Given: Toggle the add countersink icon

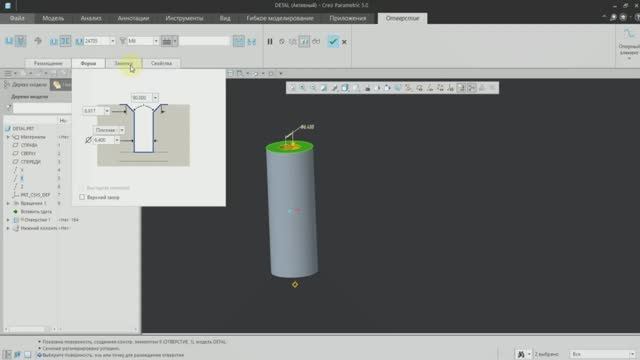Looking at the screenshot, I should tap(239, 41).
